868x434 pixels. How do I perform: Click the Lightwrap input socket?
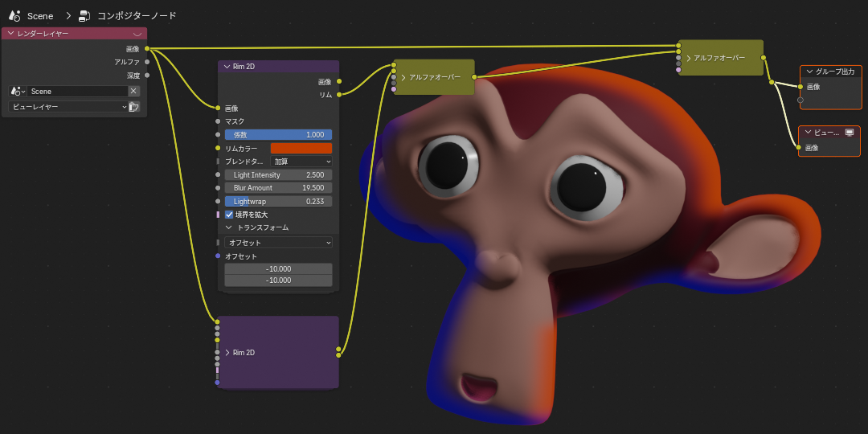(218, 202)
